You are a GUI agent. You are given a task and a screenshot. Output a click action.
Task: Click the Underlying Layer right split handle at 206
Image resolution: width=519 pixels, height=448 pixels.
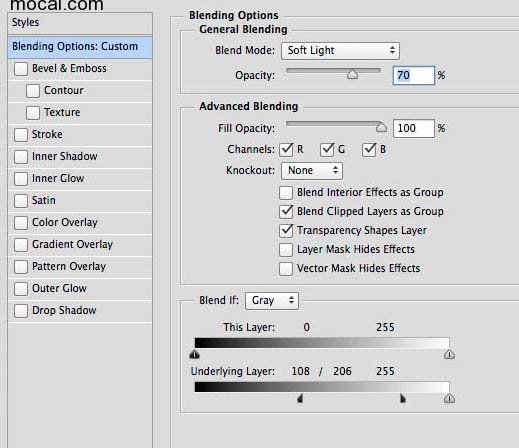pos(403,398)
